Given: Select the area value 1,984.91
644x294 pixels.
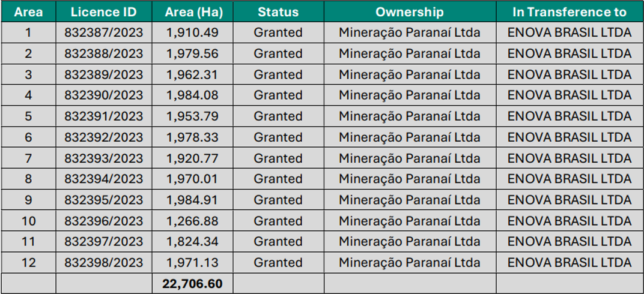Looking at the screenshot, I should 192,200.
